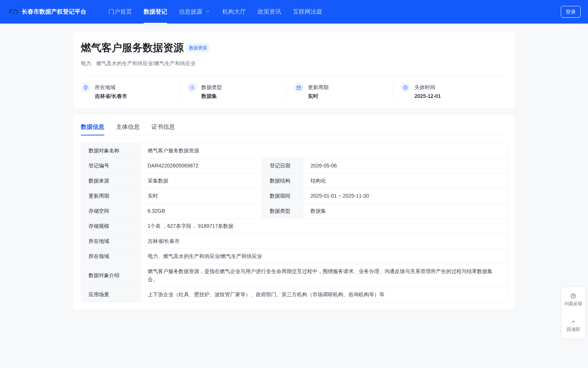Expand the 信息披露 dropdown chevron
The height and width of the screenshot is (368, 588).
coord(208,12)
